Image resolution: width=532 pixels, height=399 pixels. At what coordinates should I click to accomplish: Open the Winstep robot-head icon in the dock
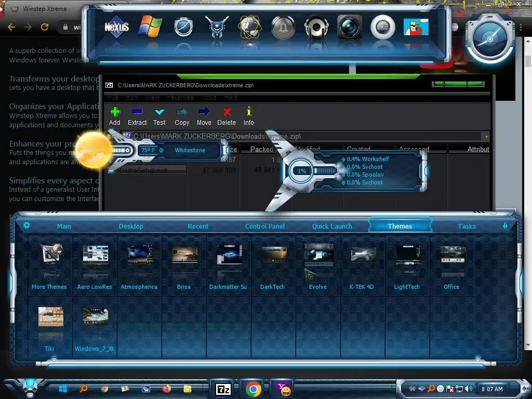217,26
